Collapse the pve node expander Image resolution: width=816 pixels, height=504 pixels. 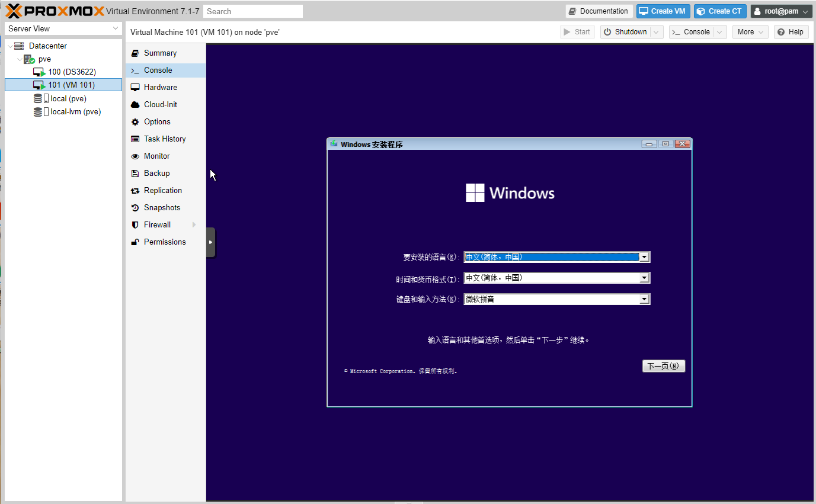coord(20,59)
